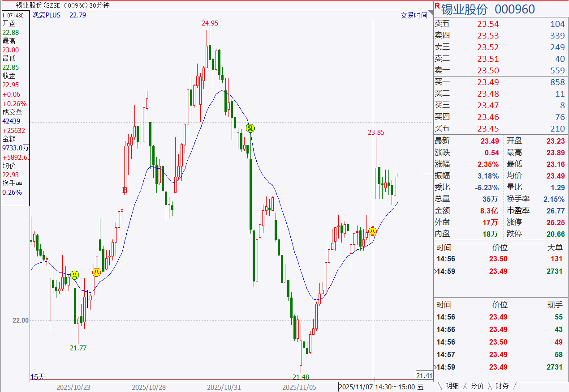The height and width of the screenshot is (392, 569).
Task: Select the 买五 23.45 bid row
Action: coord(501,129)
